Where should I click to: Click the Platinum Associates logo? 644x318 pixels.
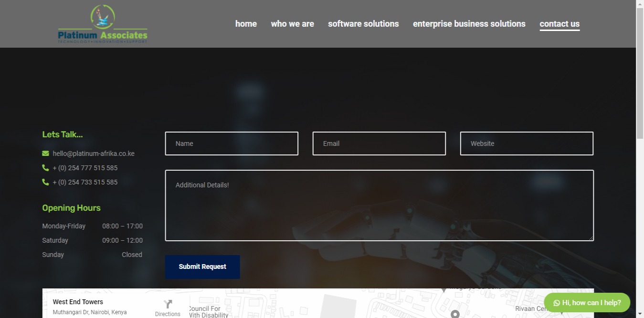point(103,24)
